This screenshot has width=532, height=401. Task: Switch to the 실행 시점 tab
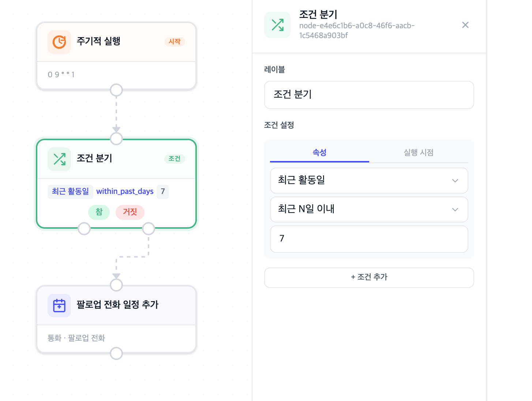[x=419, y=153]
